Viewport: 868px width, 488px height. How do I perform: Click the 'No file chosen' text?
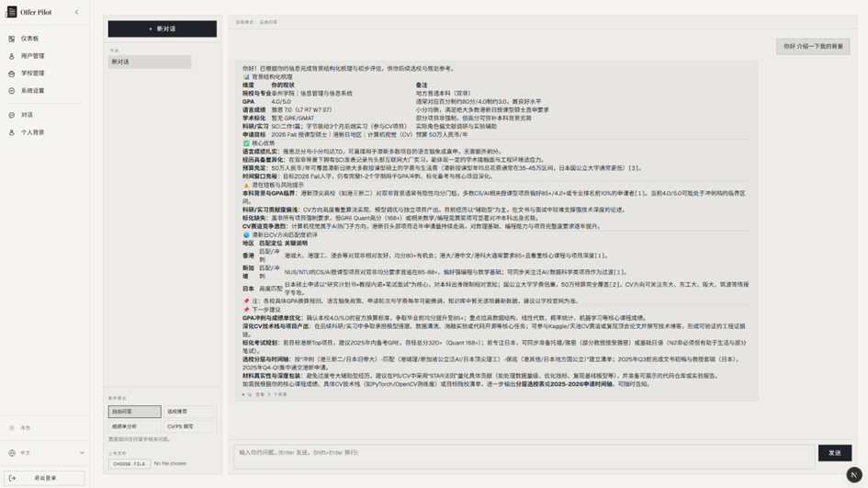pos(170,463)
